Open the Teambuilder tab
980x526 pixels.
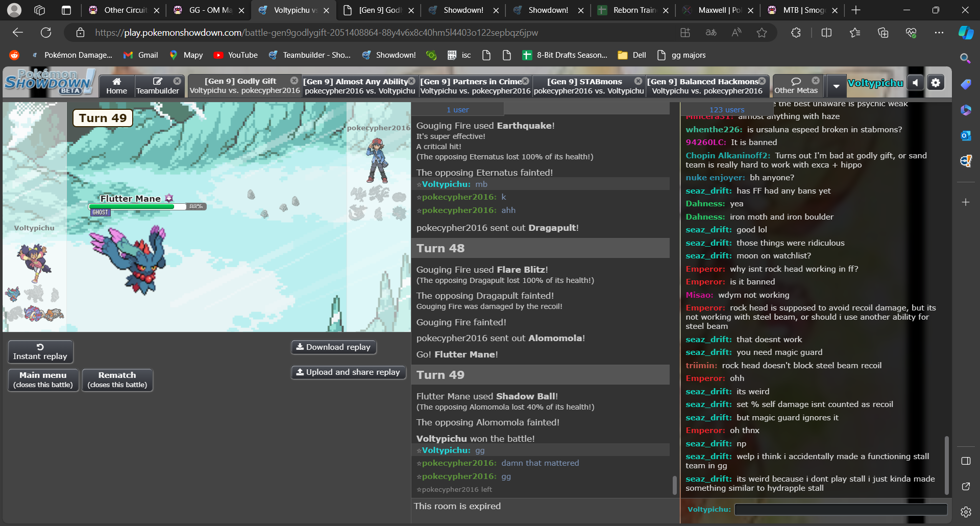click(x=158, y=86)
